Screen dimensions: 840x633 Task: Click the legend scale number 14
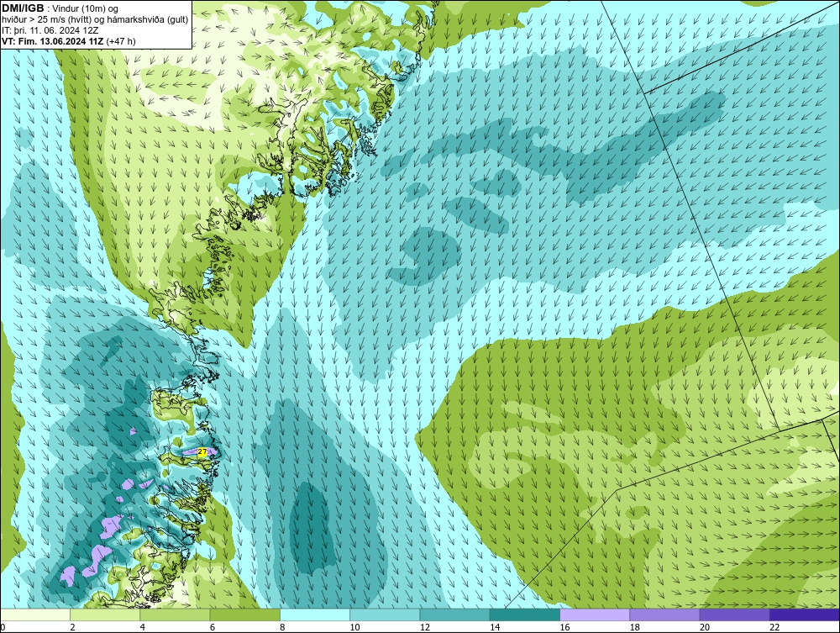(x=495, y=628)
